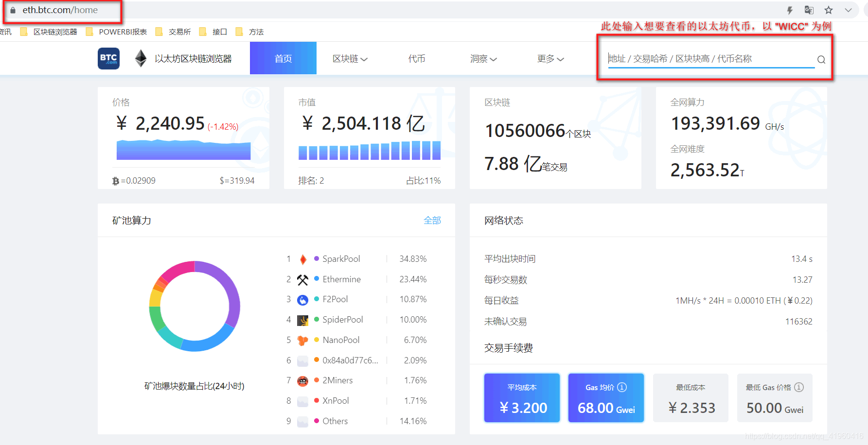This screenshot has height=445, width=868.
Task: Click the SparkPool flame icon in ranking
Action: tap(303, 258)
